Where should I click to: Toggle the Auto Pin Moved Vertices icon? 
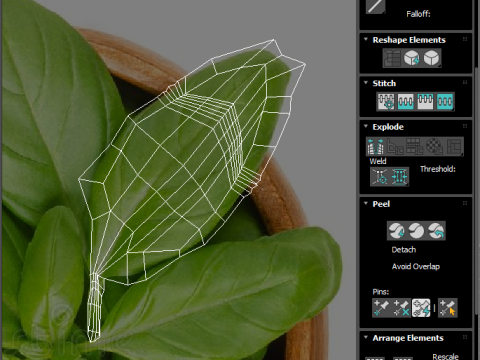click(421, 308)
